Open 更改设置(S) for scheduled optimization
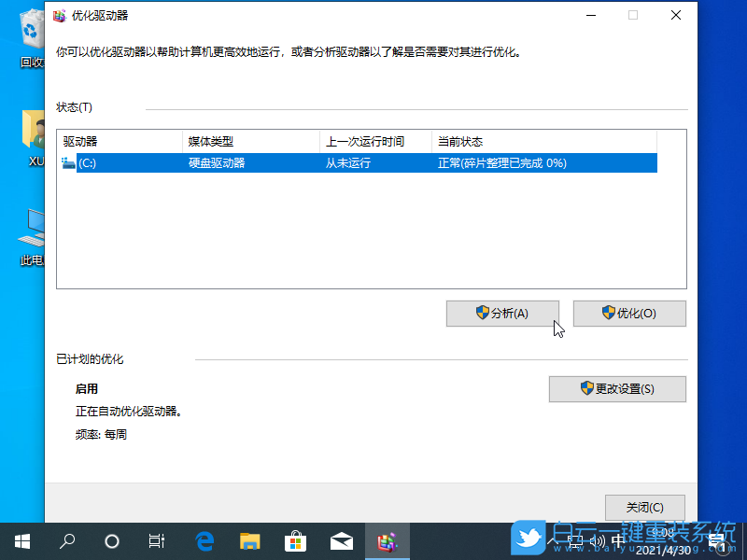747x560 pixels. (x=617, y=389)
